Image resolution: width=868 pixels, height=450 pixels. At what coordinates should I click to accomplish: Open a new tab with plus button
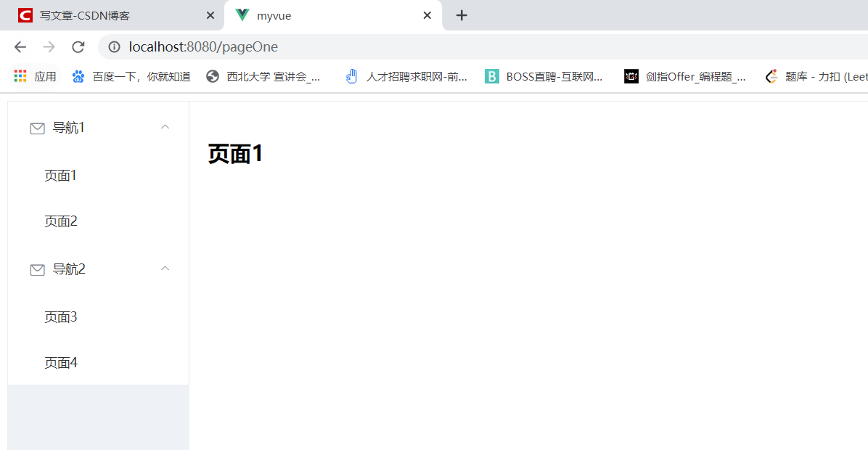[462, 15]
